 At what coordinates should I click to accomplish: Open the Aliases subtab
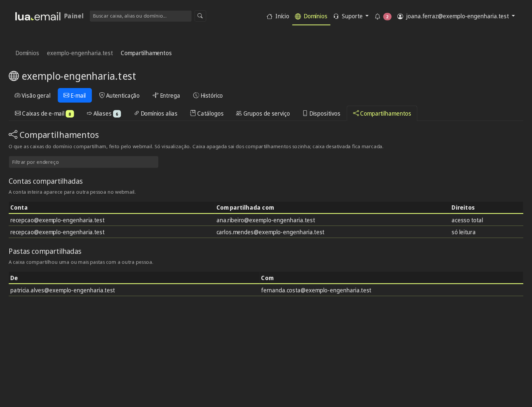pyautogui.click(x=104, y=113)
